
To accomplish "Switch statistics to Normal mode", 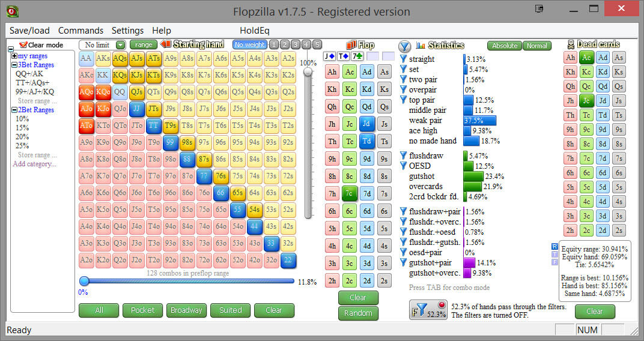I will 537,46.
